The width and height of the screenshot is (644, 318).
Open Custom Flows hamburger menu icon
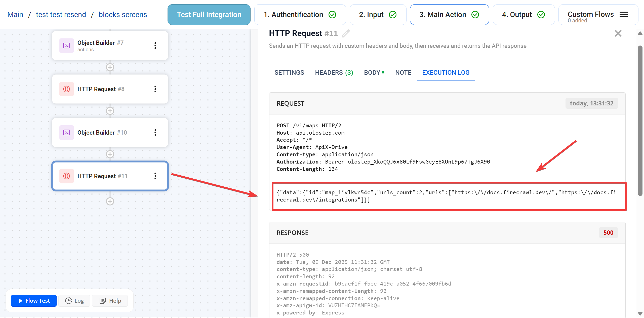[x=624, y=15]
